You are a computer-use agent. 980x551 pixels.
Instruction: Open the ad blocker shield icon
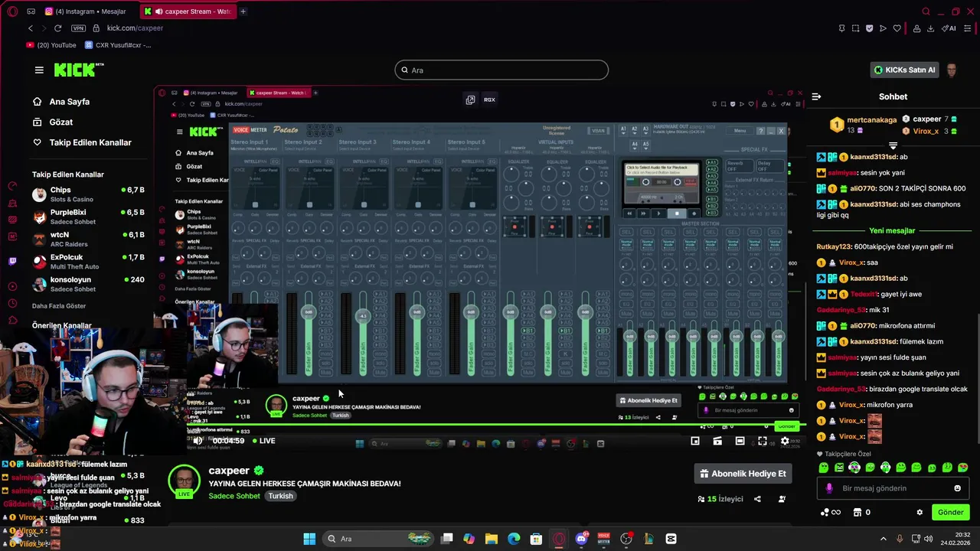[x=869, y=28]
